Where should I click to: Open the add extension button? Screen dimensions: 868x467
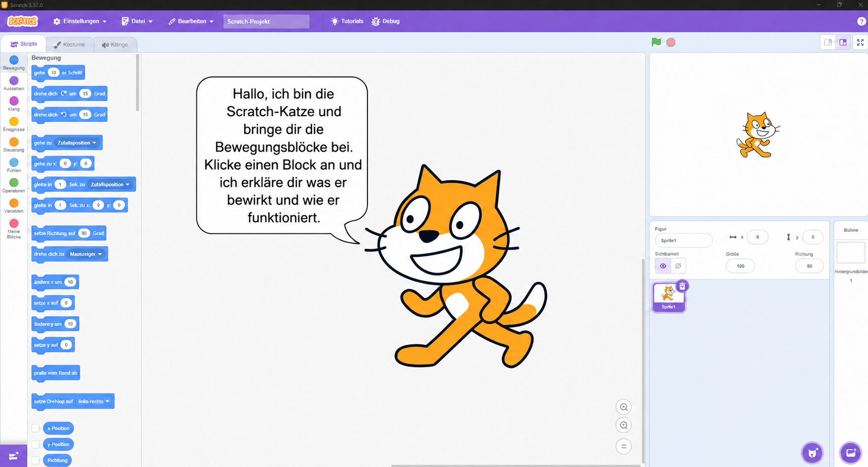[x=14, y=456]
